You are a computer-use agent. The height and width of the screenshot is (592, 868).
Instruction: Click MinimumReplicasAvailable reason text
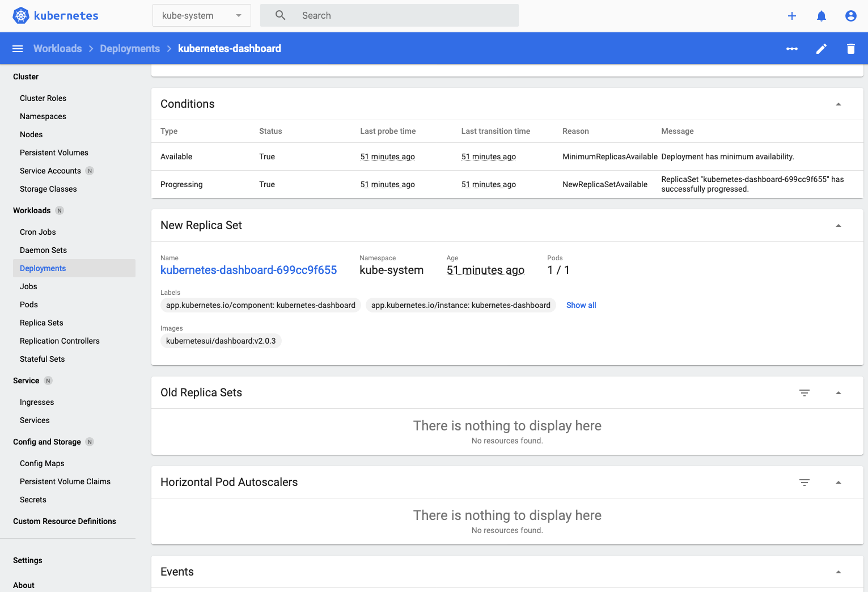pyautogui.click(x=610, y=157)
